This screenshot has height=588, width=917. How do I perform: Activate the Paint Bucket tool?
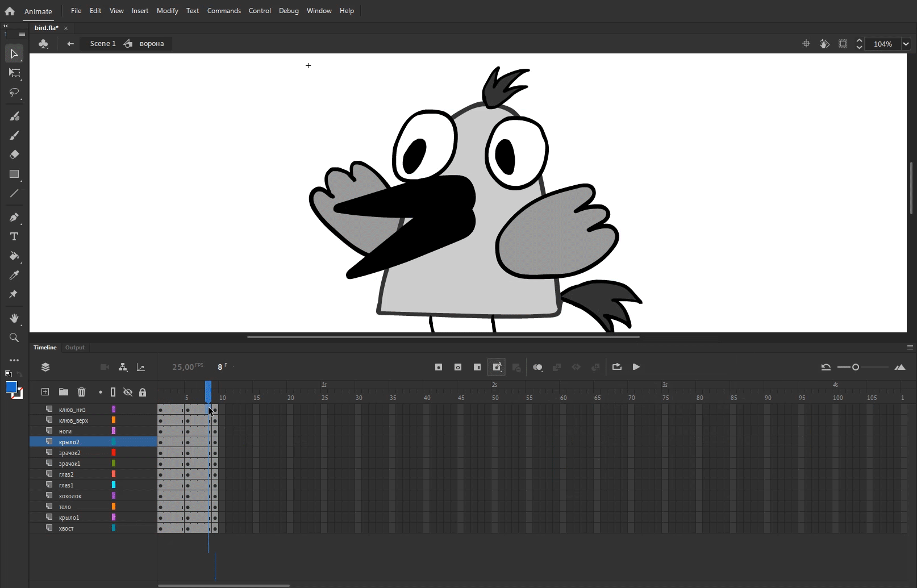click(14, 256)
